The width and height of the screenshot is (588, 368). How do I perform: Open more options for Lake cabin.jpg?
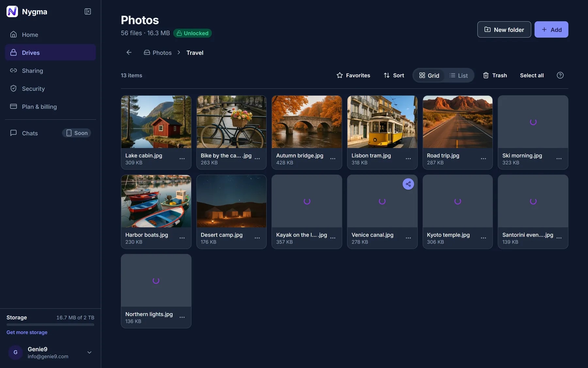point(182,159)
